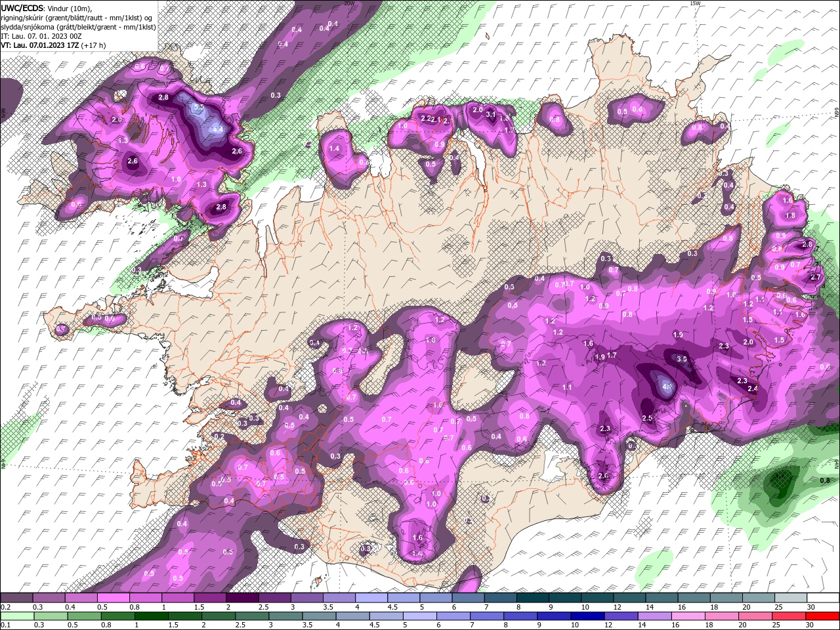Viewport: 840px width, 630px height.
Task: Select the dark mauve 0.2 snow swatch
Action: coord(16,598)
